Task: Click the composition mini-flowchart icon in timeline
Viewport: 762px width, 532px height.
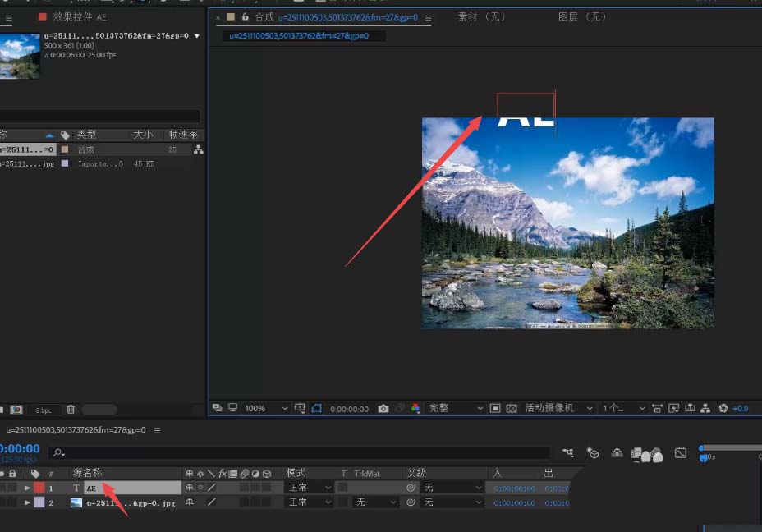Action: (567, 453)
